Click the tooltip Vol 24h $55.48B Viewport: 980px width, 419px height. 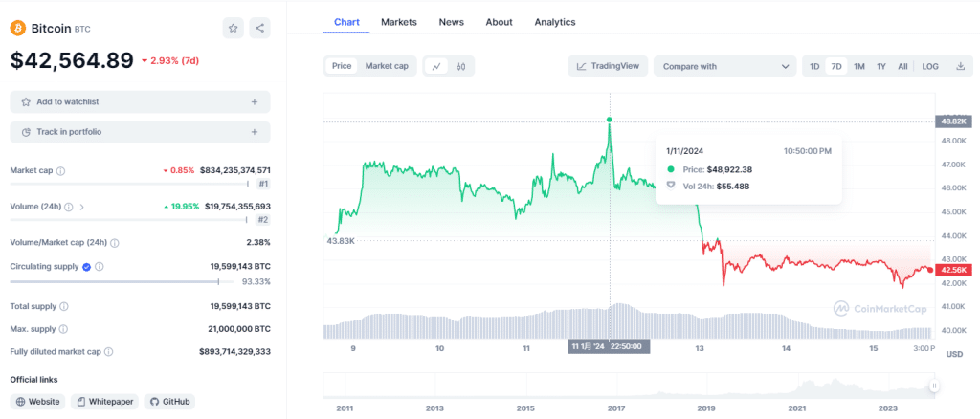pyautogui.click(x=733, y=186)
